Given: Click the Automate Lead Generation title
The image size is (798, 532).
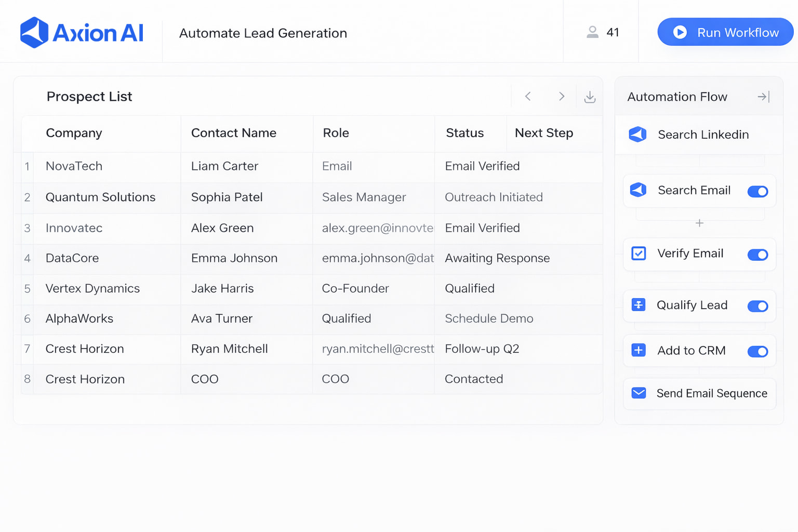Looking at the screenshot, I should tap(263, 33).
